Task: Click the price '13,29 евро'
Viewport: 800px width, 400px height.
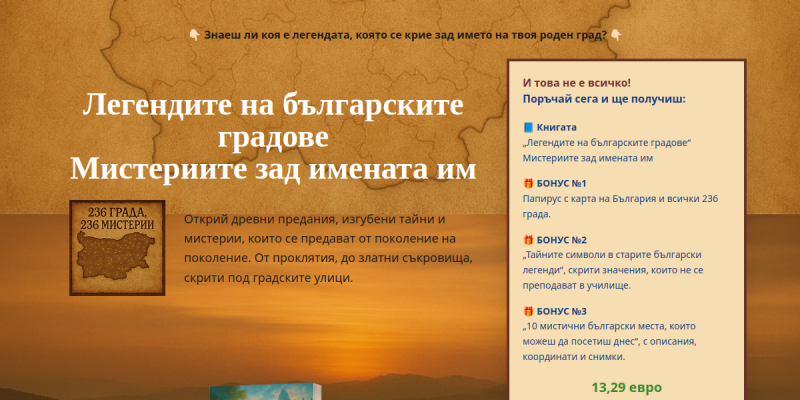Action: pyautogui.click(x=627, y=388)
